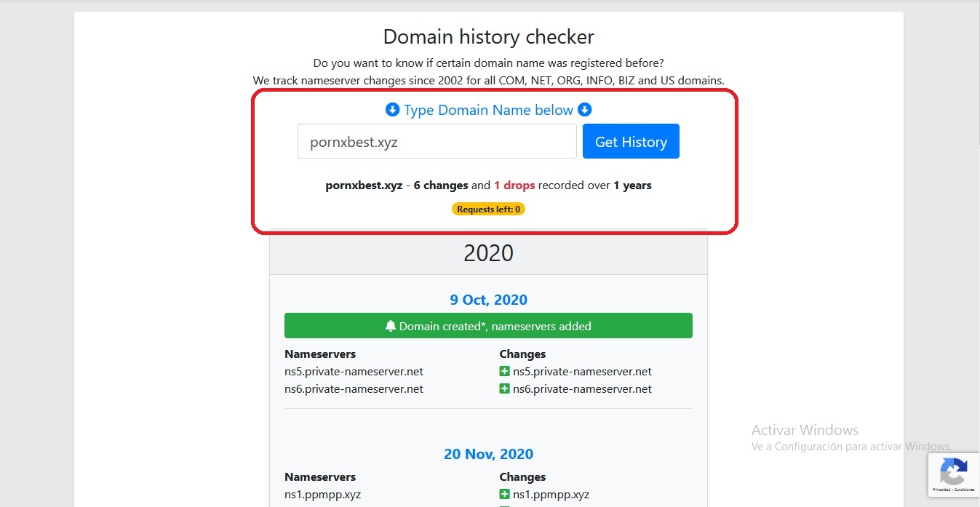Click the left down-arrow icon beside Type Domain Name

[392, 110]
